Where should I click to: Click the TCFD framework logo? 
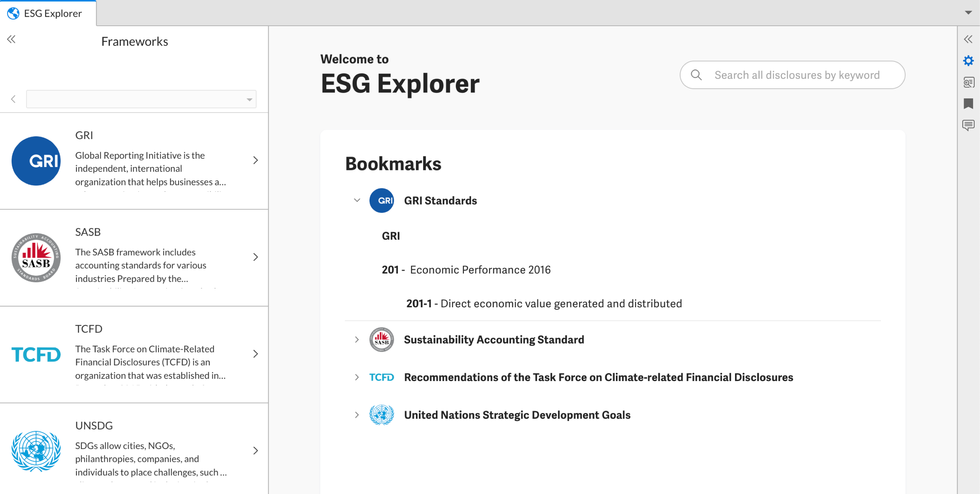36,354
